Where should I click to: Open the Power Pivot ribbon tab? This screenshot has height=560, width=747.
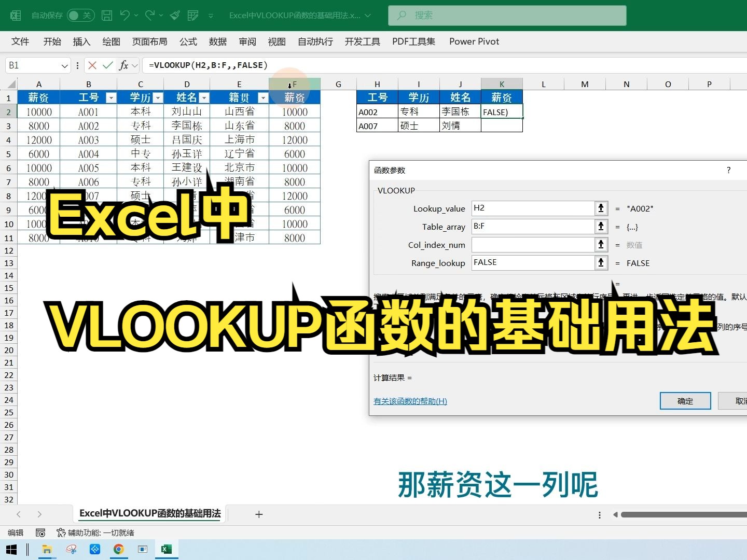[x=474, y=41]
